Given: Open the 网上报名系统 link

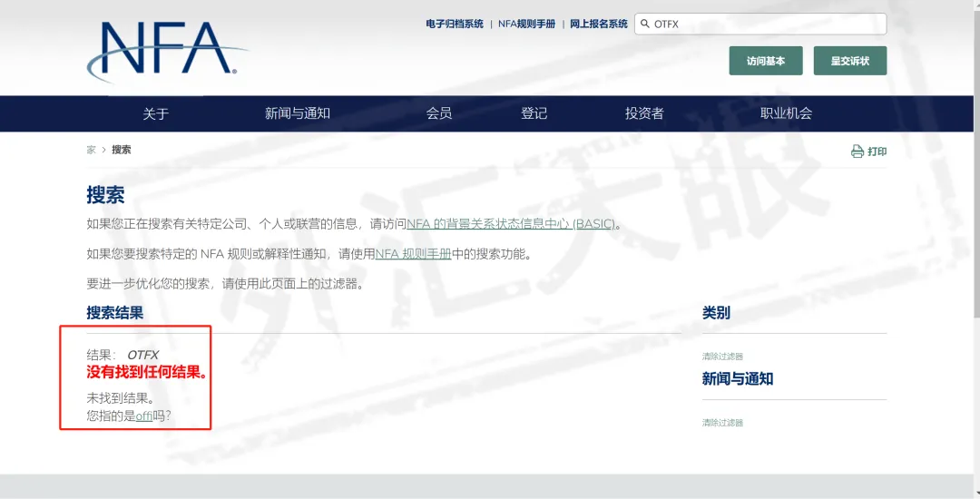Looking at the screenshot, I should pos(598,24).
